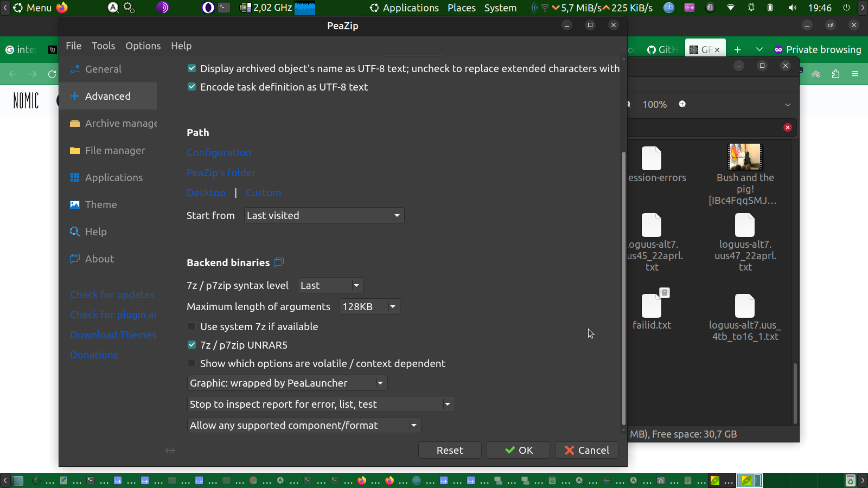Viewport: 868px width, 488px height.
Task: Select Archive manager in the sidebar
Action: (120, 123)
